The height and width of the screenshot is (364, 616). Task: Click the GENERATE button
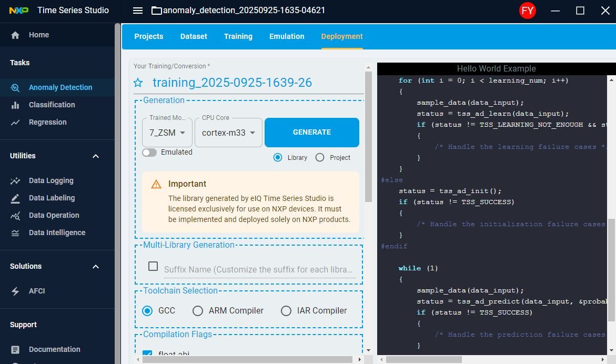point(312,133)
